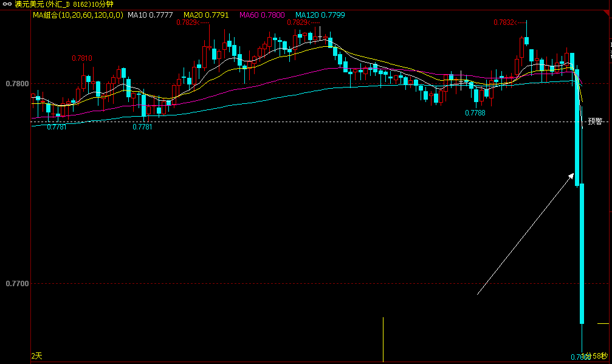Select the large falling cyan candlestick body
The image size is (612, 364).
pos(582,253)
